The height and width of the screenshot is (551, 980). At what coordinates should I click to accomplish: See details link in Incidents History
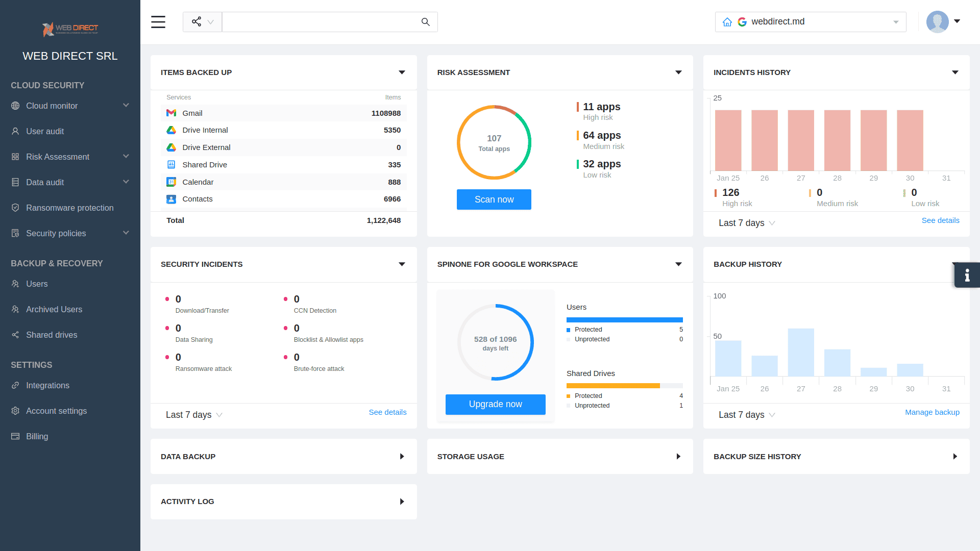pyautogui.click(x=940, y=220)
